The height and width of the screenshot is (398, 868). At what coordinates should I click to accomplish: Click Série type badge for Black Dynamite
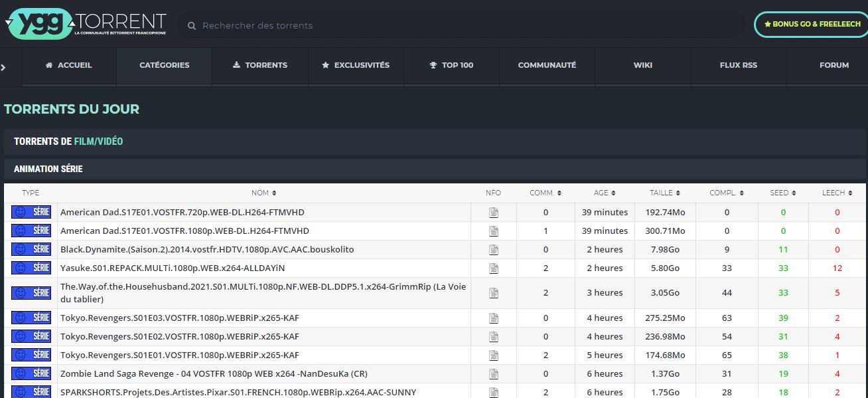[31, 249]
